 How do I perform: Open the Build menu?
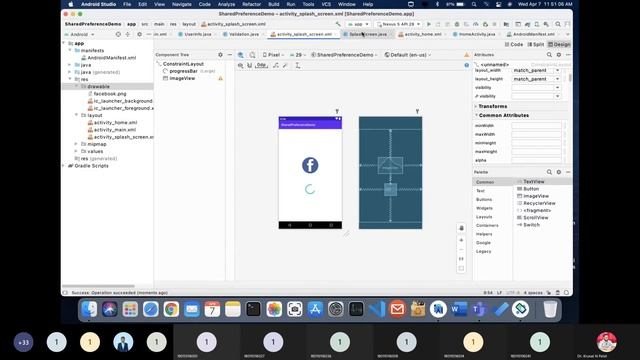(273, 4)
